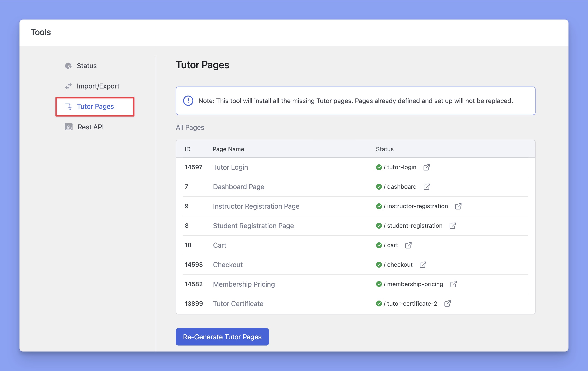Open external link for student-registration page

452,226
